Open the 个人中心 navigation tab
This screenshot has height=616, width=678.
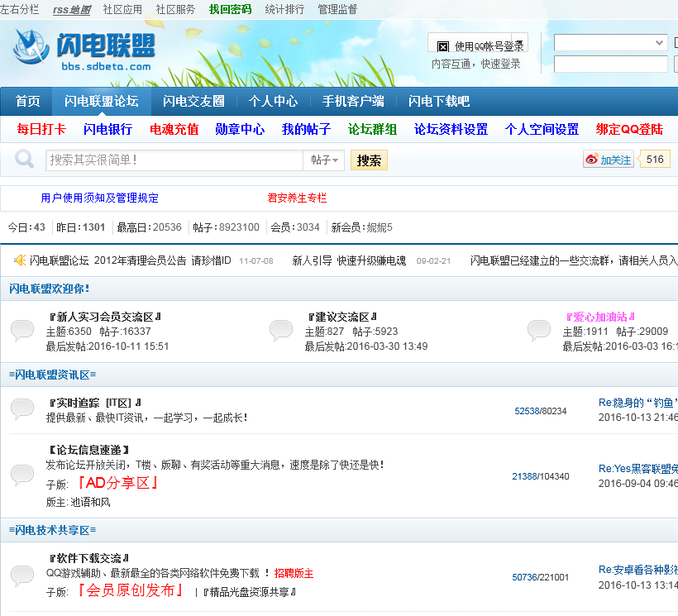273,101
